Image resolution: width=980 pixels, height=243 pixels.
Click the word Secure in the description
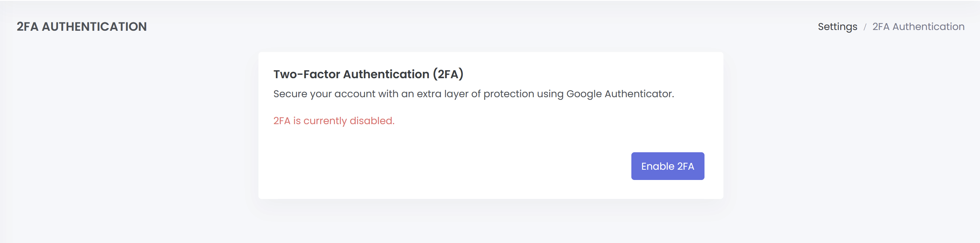(x=290, y=94)
